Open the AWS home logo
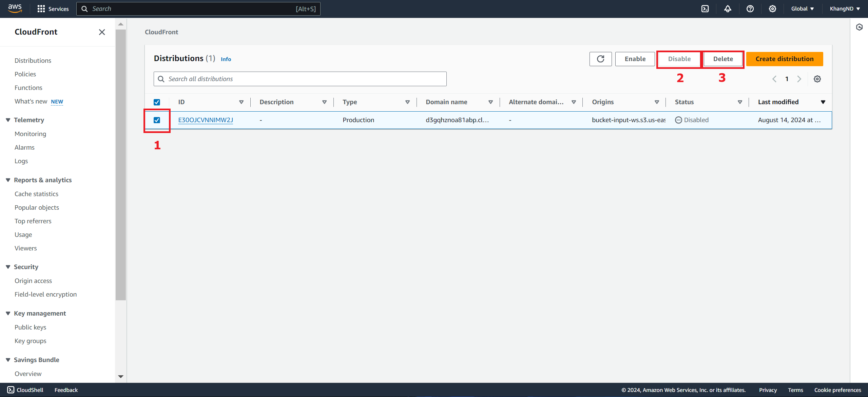The image size is (868, 397). coord(15,8)
